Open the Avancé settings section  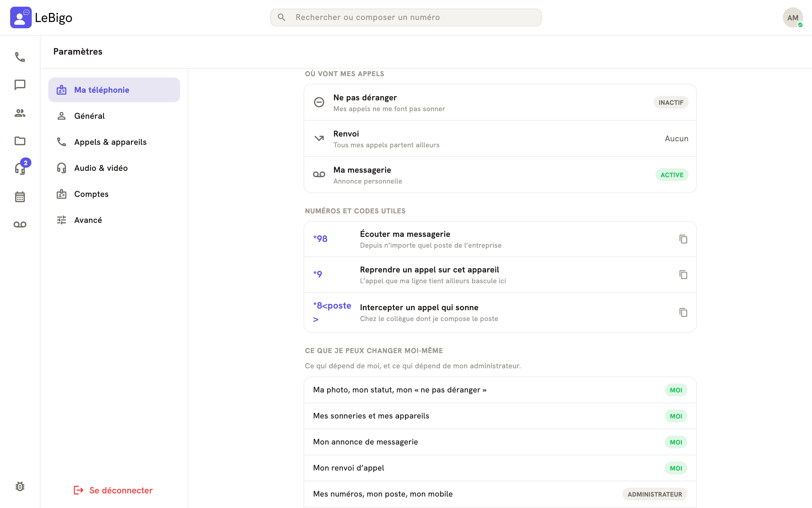coord(114,220)
